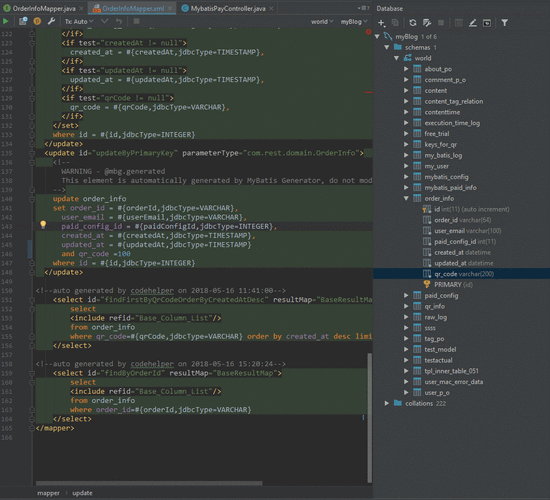
Task: Click the light bulb intention icon on line 143
Action: pos(43,225)
